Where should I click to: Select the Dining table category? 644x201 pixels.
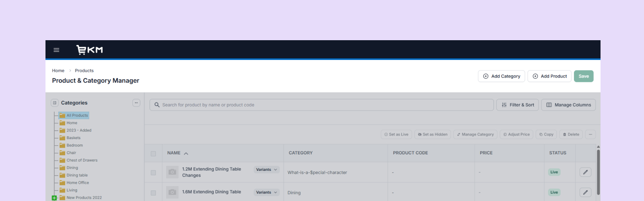(x=74, y=176)
